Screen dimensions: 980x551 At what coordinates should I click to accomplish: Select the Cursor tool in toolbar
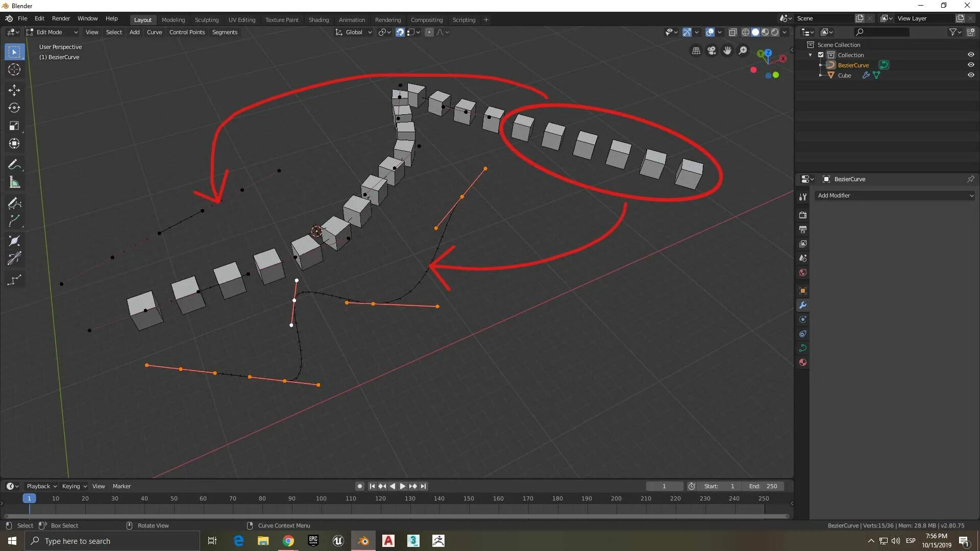(x=14, y=70)
